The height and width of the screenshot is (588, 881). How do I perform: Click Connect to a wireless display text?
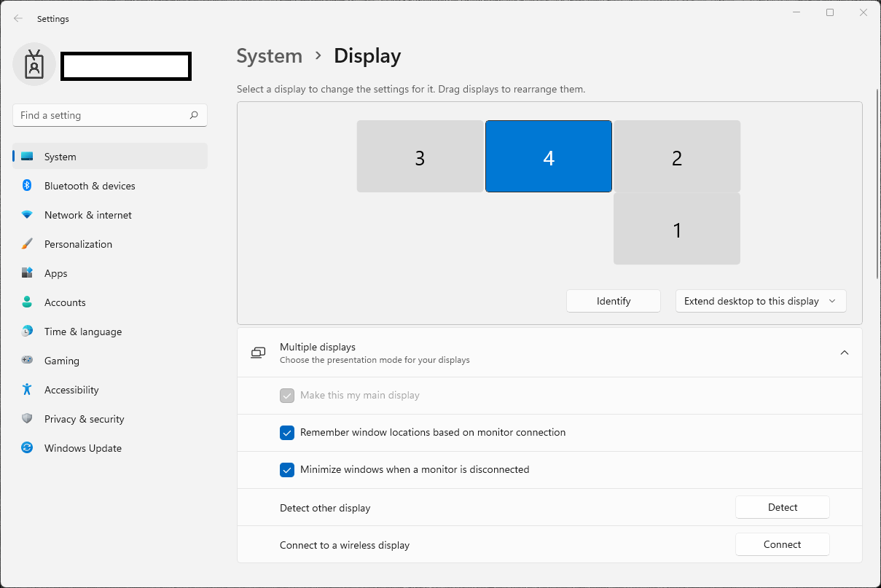tap(345, 545)
